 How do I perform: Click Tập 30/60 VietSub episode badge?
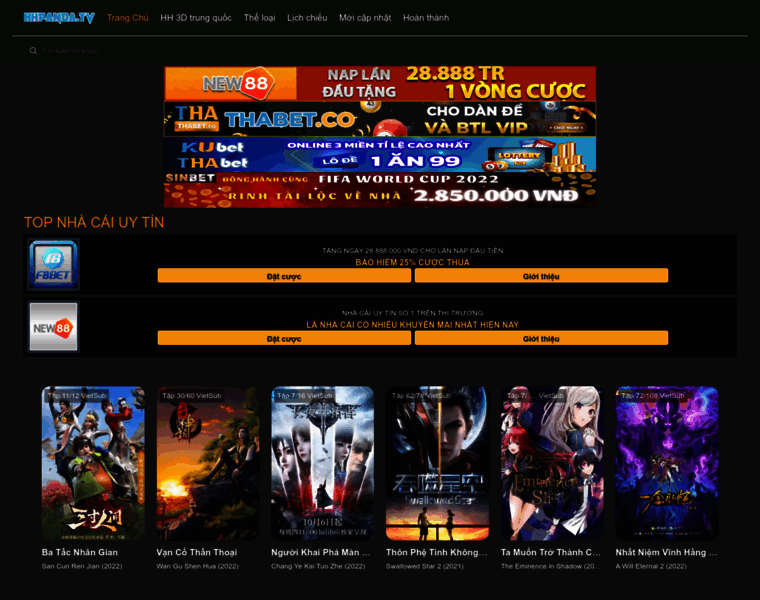pyautogui.click(x=191, y=395)
